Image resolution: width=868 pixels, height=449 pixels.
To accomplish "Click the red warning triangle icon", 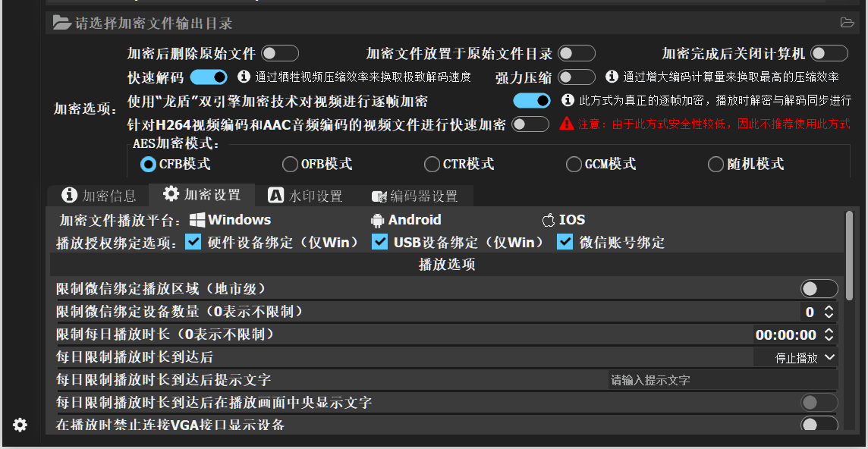I will click(566, 124).
